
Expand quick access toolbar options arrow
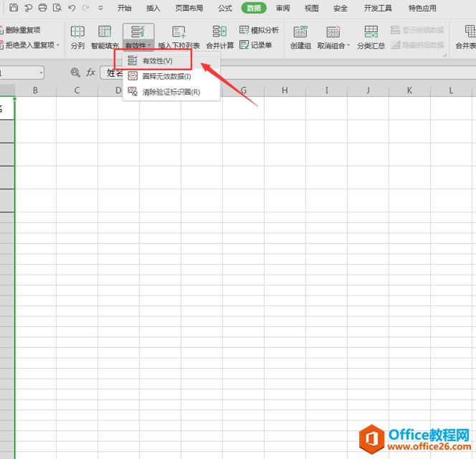click(x=100, y=8)
